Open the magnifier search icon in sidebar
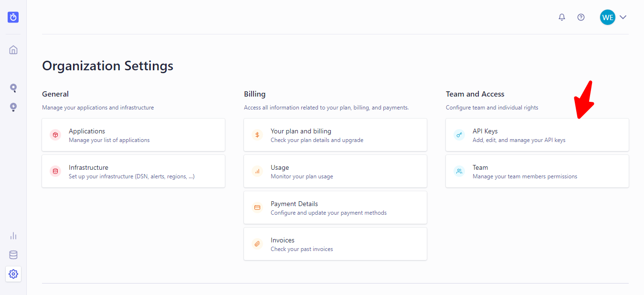644x295 pixels. tap(13, 88)
